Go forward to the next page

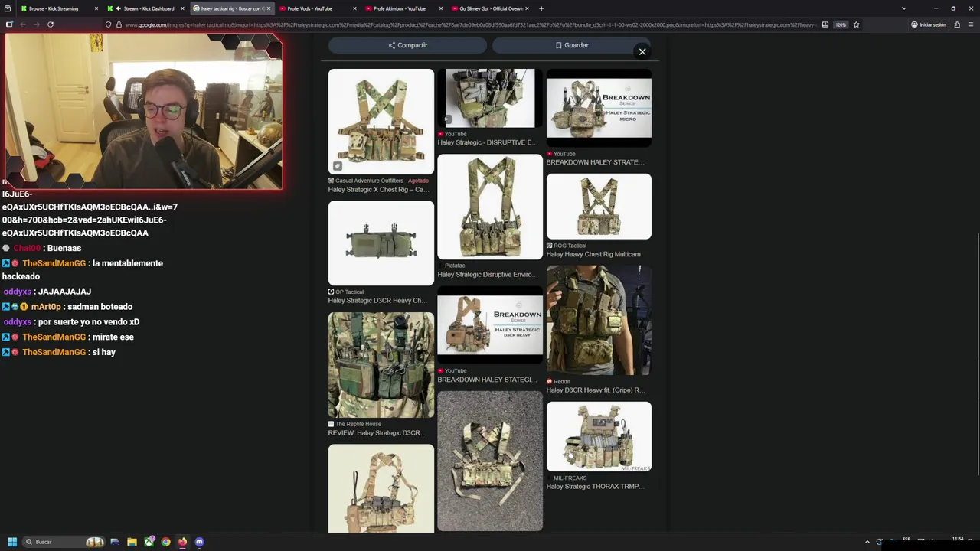tap(36, 24)
